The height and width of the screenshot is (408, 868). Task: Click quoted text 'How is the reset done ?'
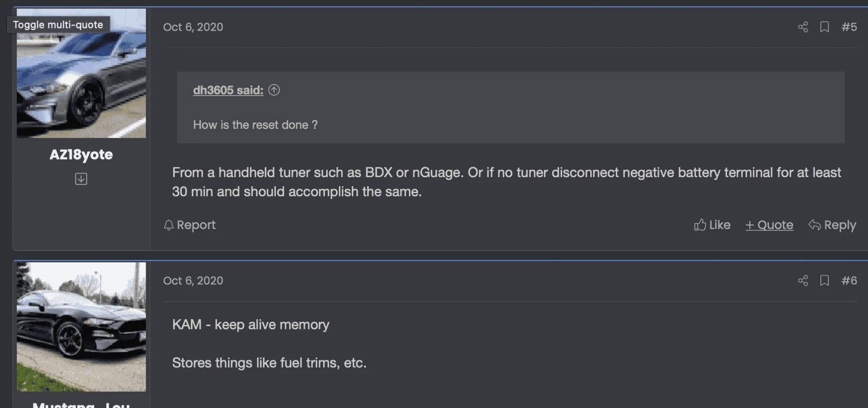[255, 125]
